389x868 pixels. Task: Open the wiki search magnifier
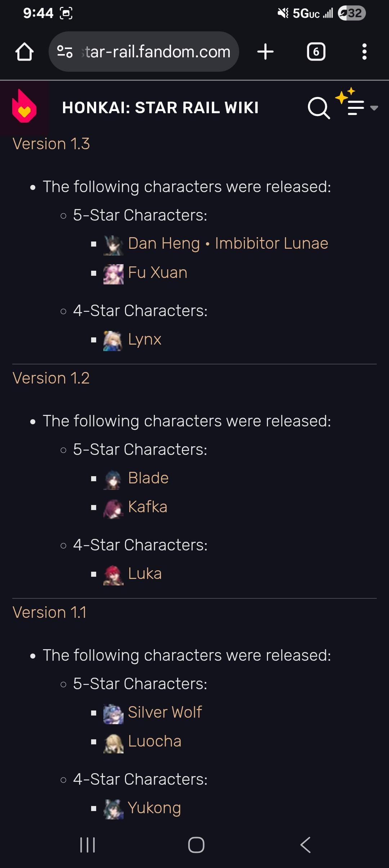319,108
